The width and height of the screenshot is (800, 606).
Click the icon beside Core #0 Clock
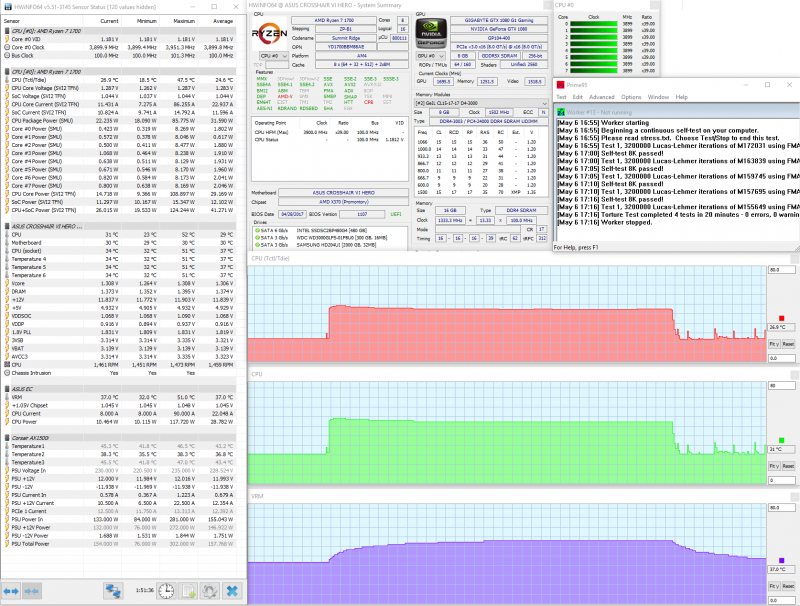pos(7,47)
